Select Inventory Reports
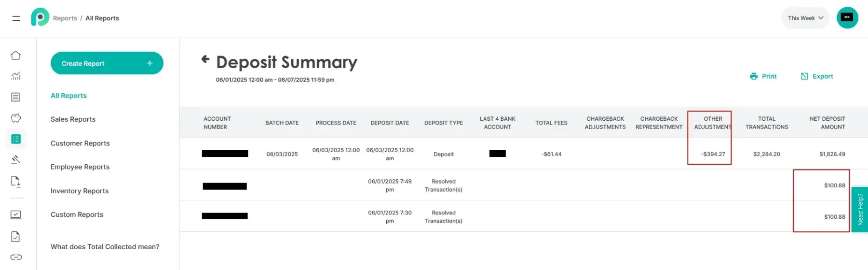The width and height of the screenshot is (868, 270). (80, 191)
